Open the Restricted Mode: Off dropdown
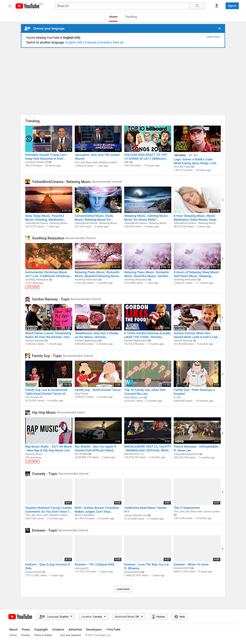 pyautogui.click(x=129, y=617)
